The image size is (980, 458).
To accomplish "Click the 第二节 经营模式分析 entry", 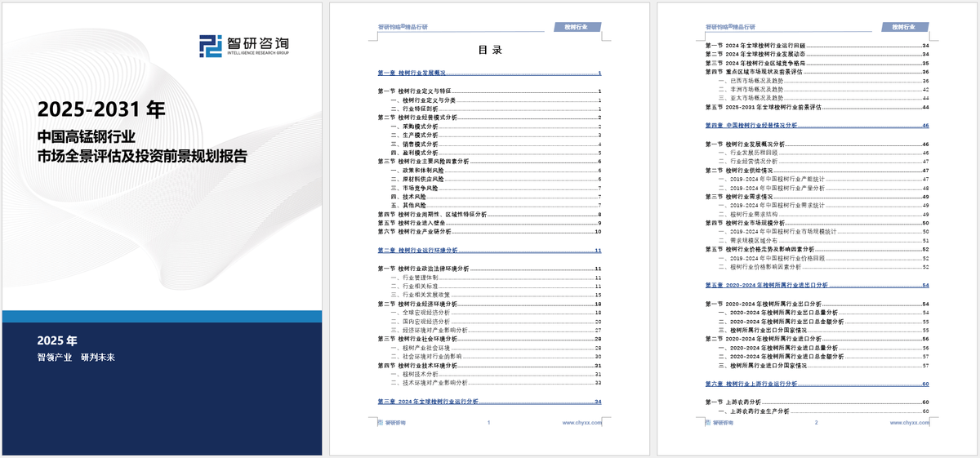I will point(412,118).
